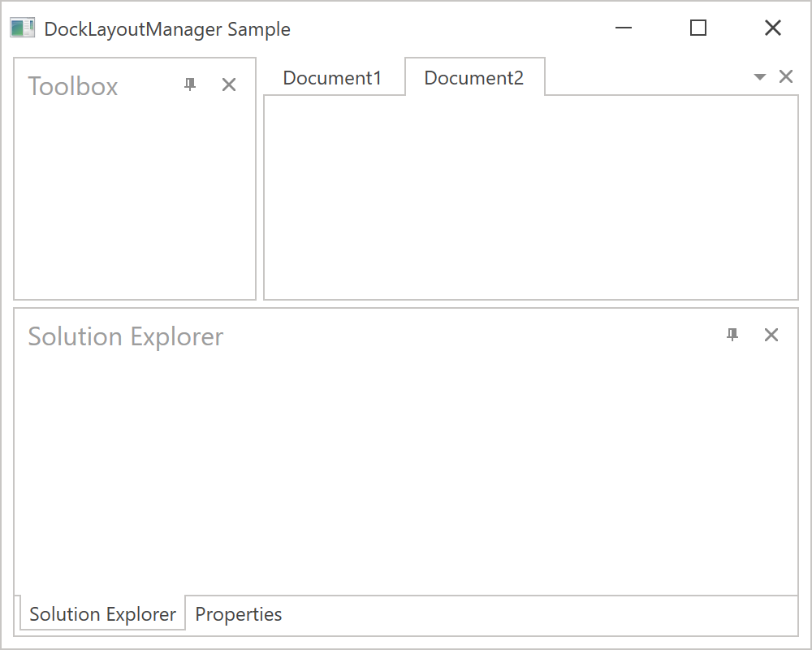The height and width of the screenshot is (650, 812).
Task: Toggle the Solution Explorer pin icon
Action: click(x=732, y=335)
